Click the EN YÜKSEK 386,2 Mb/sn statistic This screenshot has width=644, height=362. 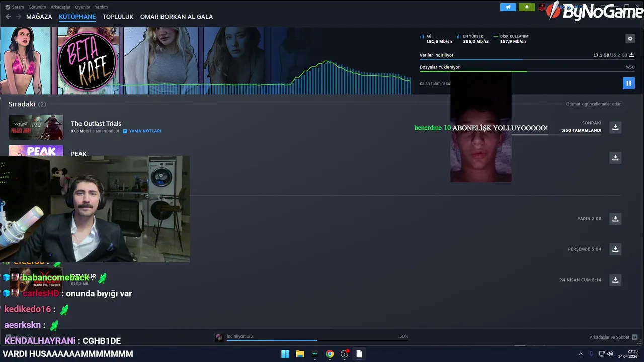(473, 39)
